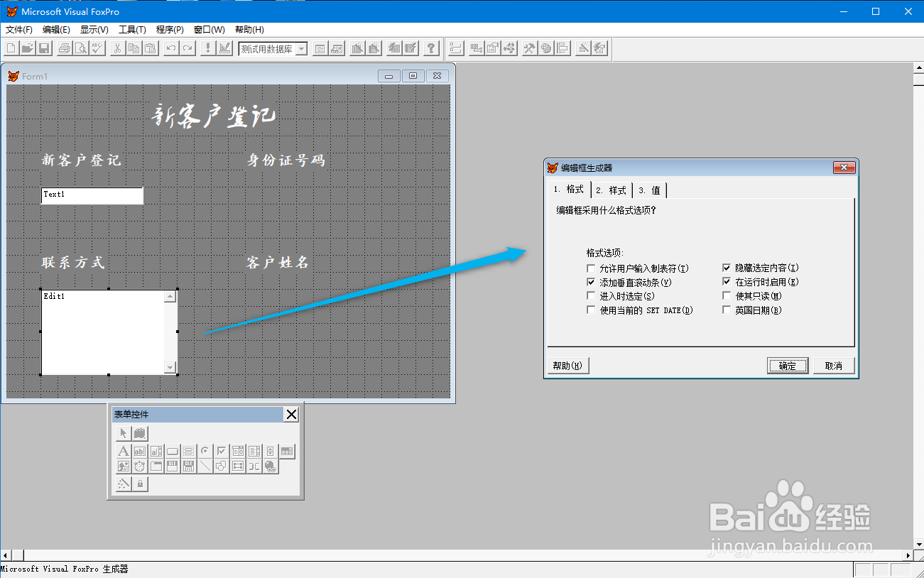Click the Run exclamation mark icon
Viewport: 924px width, 578px height.
coord(207,48)
